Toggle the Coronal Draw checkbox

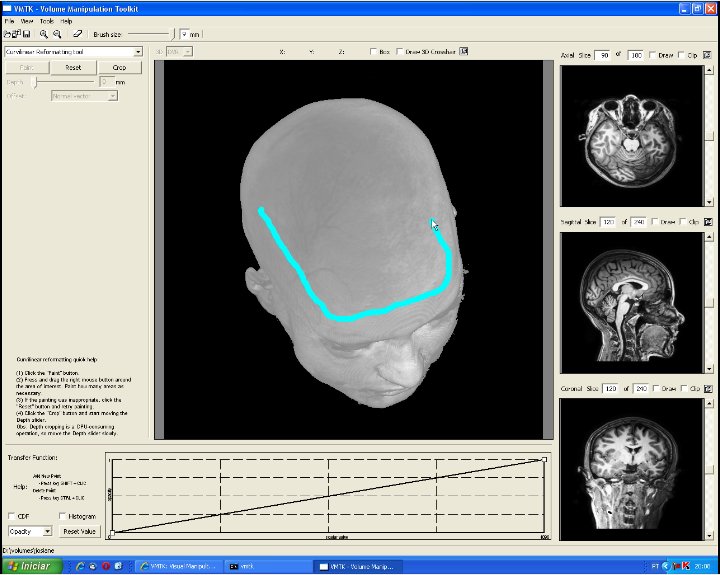click(x=656, y=389)
